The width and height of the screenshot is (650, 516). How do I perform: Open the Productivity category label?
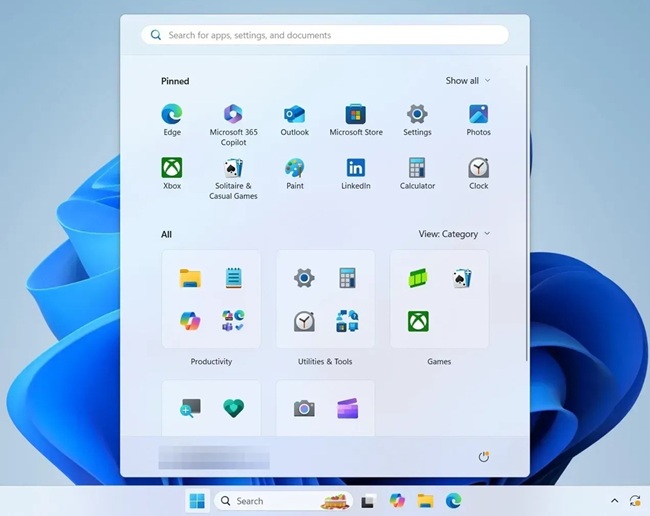pyautogui.click(x=211, y=361)
